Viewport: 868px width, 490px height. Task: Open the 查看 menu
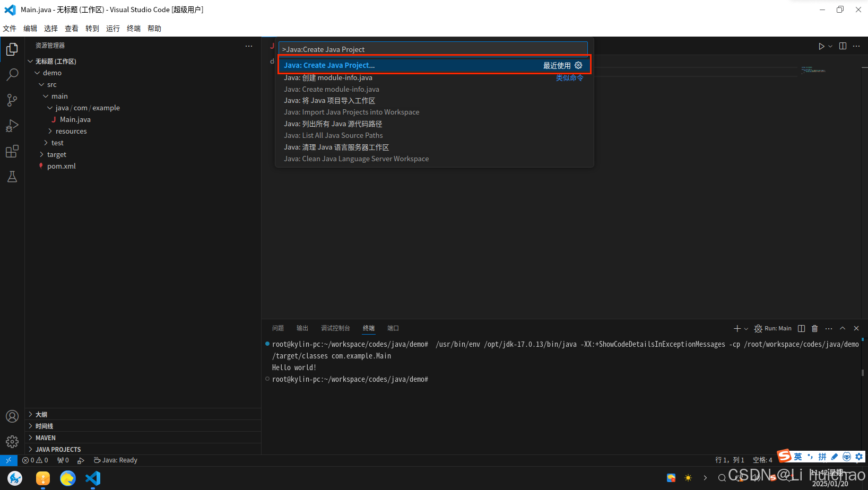pyautogui.click(x=72, y=29)
